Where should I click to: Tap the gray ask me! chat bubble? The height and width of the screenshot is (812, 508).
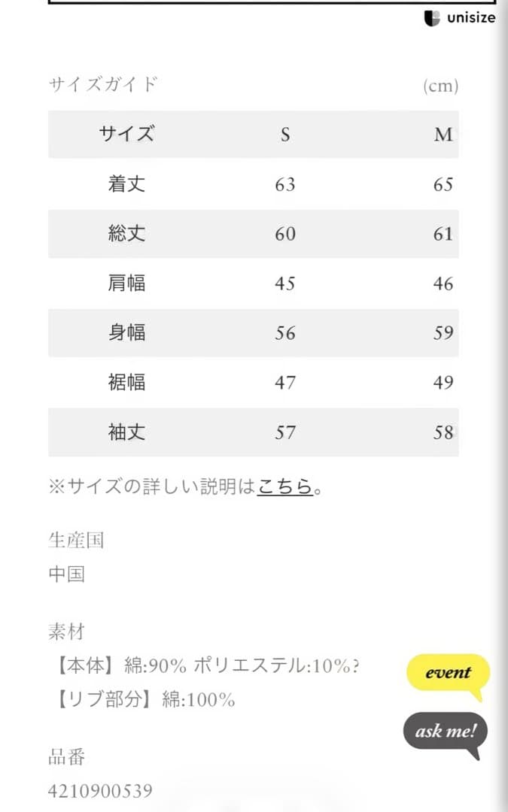(446, 731)
